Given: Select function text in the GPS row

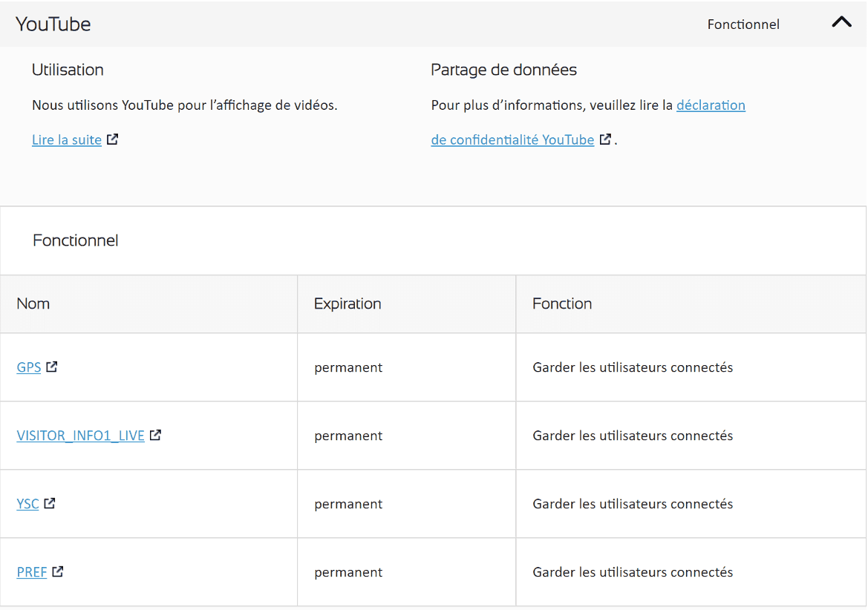Looking at the screenshot, I should pyautogui.click(x=633, y=367).
